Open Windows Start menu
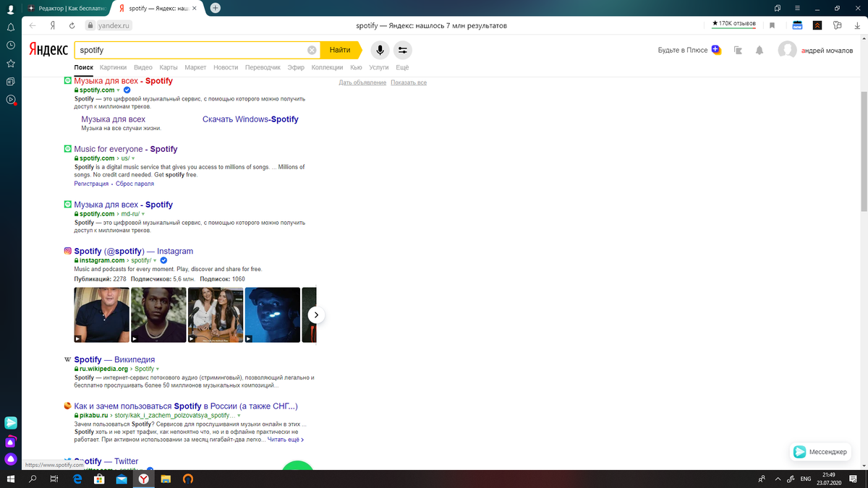 tap(11, 479)
